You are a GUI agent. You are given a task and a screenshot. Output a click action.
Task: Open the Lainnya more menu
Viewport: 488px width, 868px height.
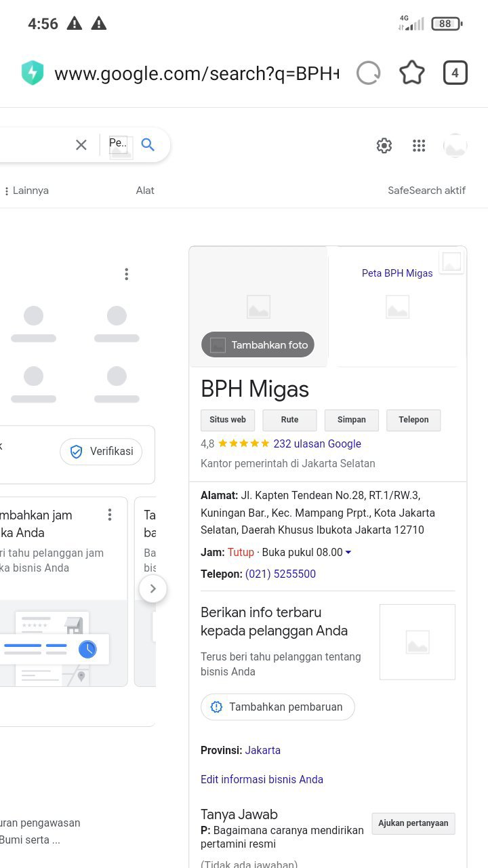27,191
